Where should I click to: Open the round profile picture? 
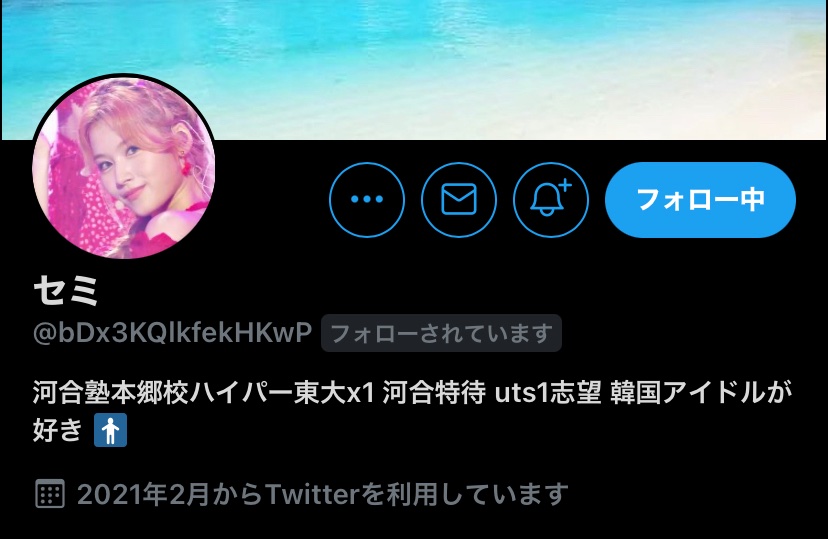(x=124, y=167)
